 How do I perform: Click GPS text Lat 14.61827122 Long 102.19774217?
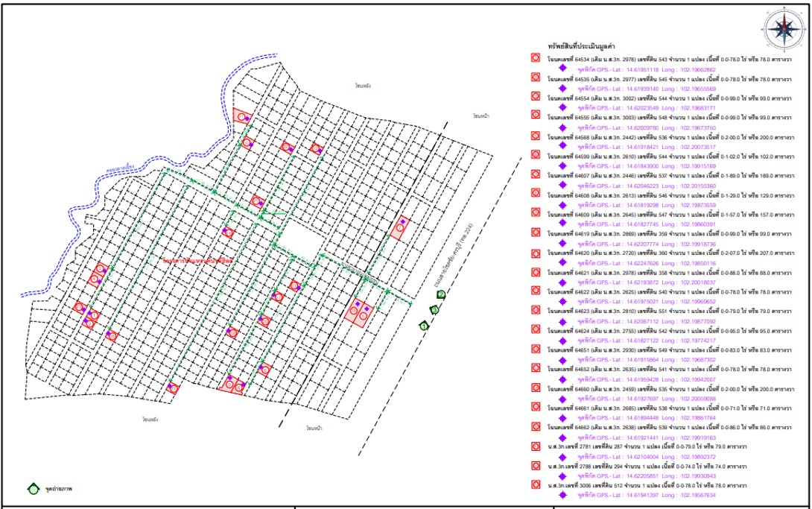[647, 340]
